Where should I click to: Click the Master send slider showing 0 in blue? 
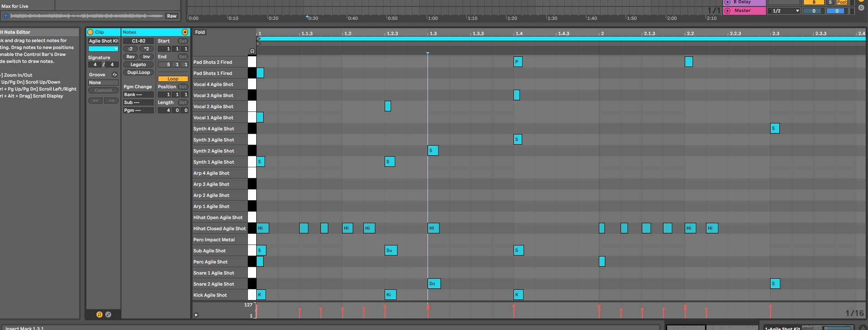click(x=837, y=11)
